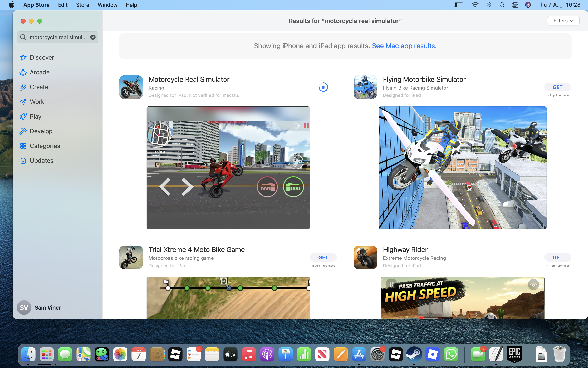This screenshot has height=368, width=588.
Task: Launch Steam from the dock
Action: click(x=414, y=354)
